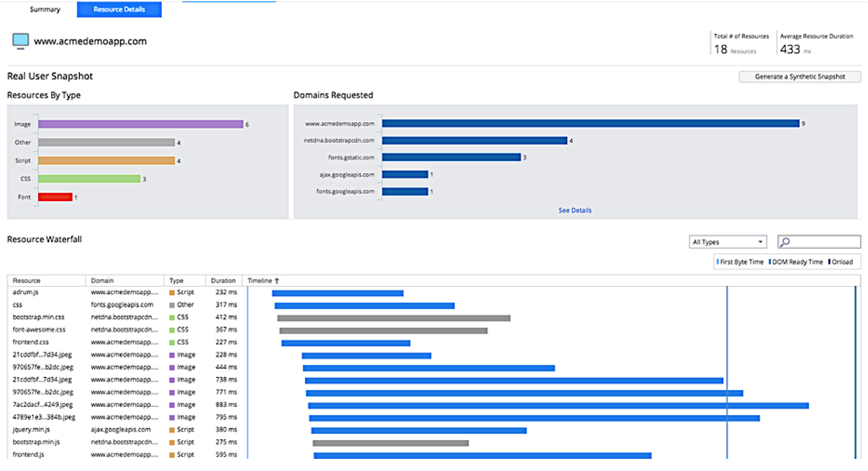Click Generate a Synthetic Snapshot button
868x471 pixels.
pos(800,77)
